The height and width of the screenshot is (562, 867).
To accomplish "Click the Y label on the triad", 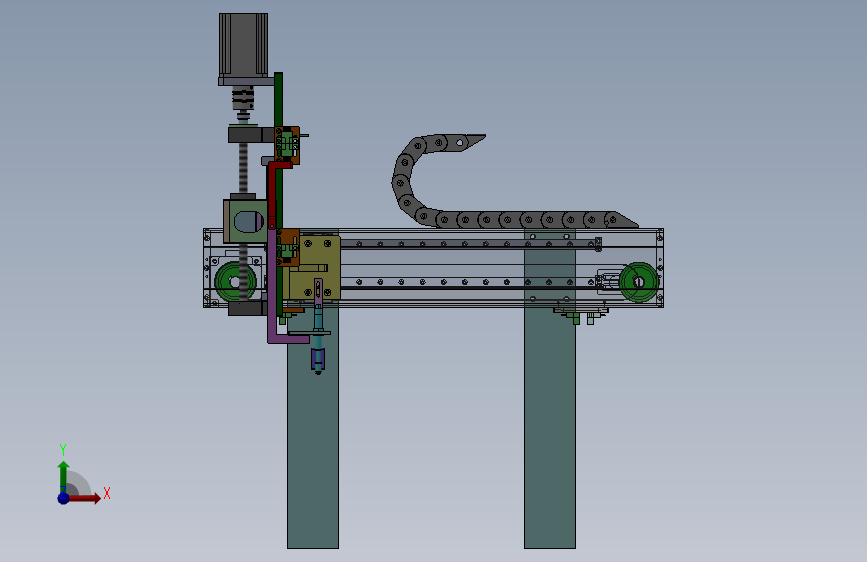I will (x=63, y=449).
